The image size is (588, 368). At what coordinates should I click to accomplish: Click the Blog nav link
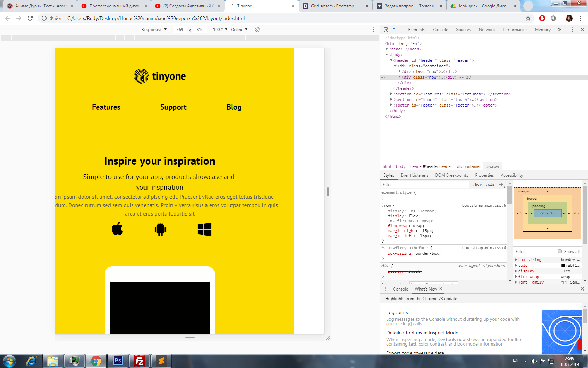[234, 107]
